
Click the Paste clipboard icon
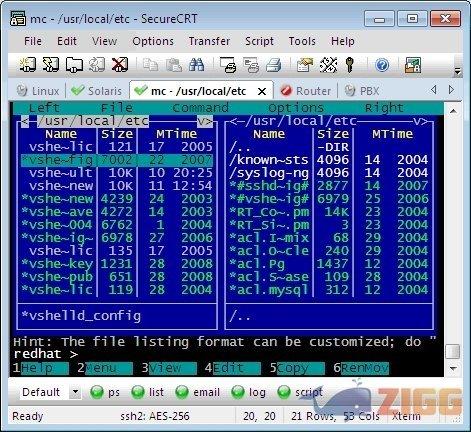coord(174,65)
